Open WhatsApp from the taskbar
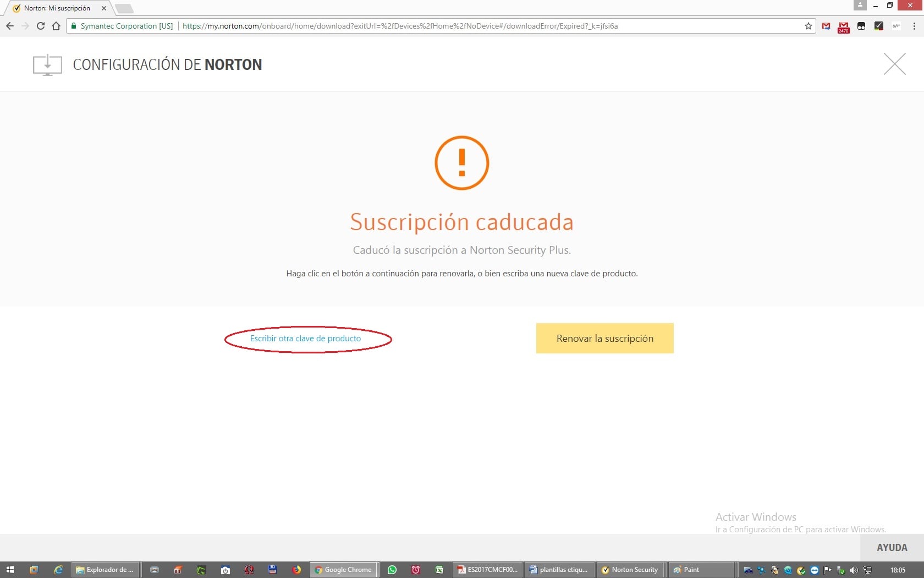This screenshot has width=924, height=578. point(392,570)
